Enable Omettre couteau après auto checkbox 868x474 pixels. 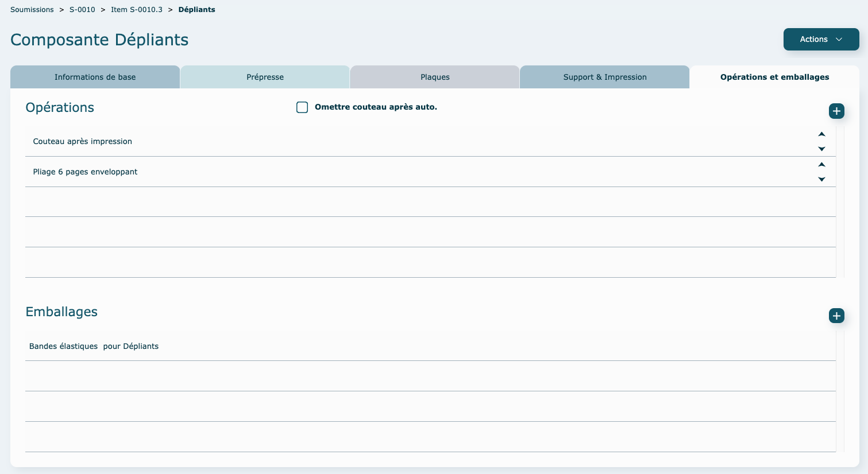[302, 107]
